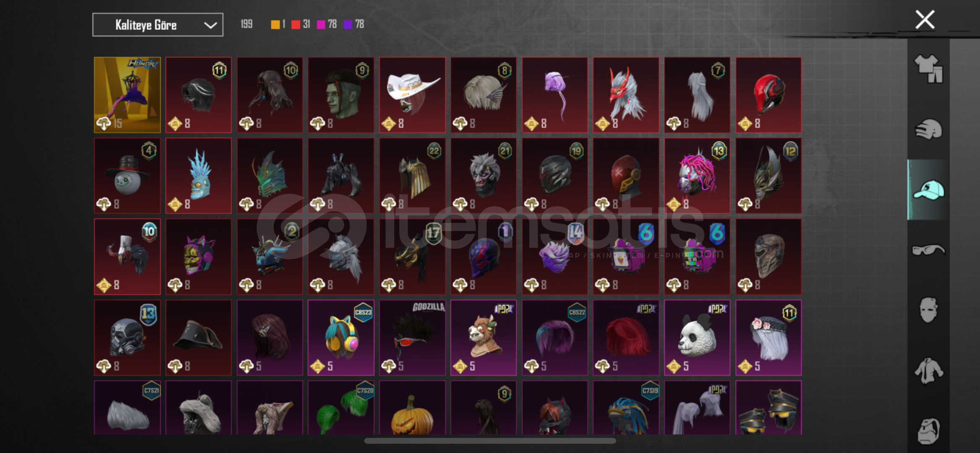The height and width of the screenshot is (453, 980).
Task: Click the dropdown chevron arrow
Action: tap(210, 25)
